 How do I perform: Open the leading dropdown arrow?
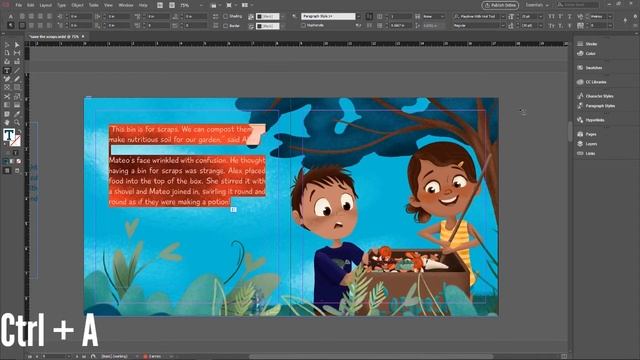tap(540, 25)
